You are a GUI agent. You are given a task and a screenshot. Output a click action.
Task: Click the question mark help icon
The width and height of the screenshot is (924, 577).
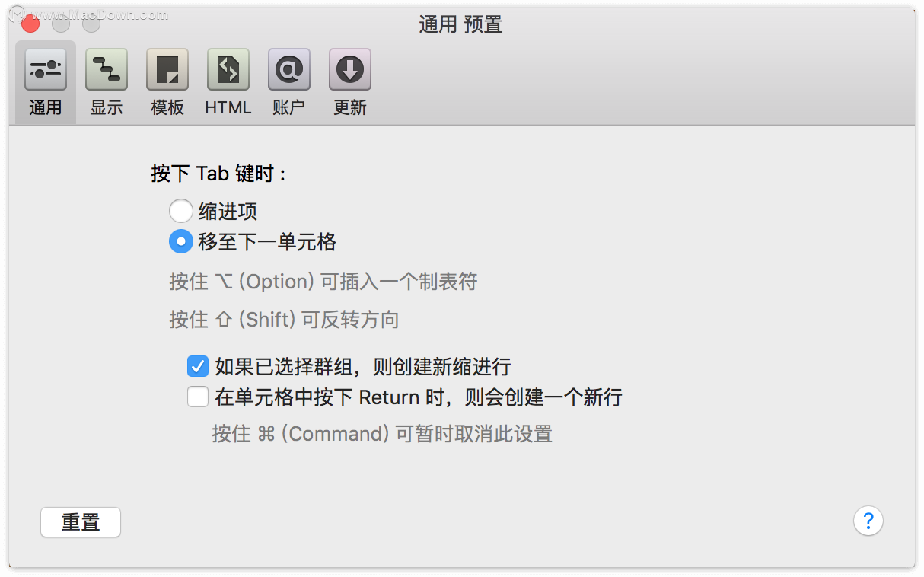click(x=868, y=521)
